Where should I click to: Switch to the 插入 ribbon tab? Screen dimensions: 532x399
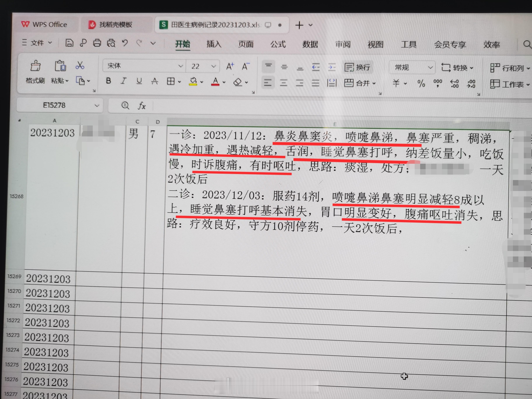coord(214,44)
